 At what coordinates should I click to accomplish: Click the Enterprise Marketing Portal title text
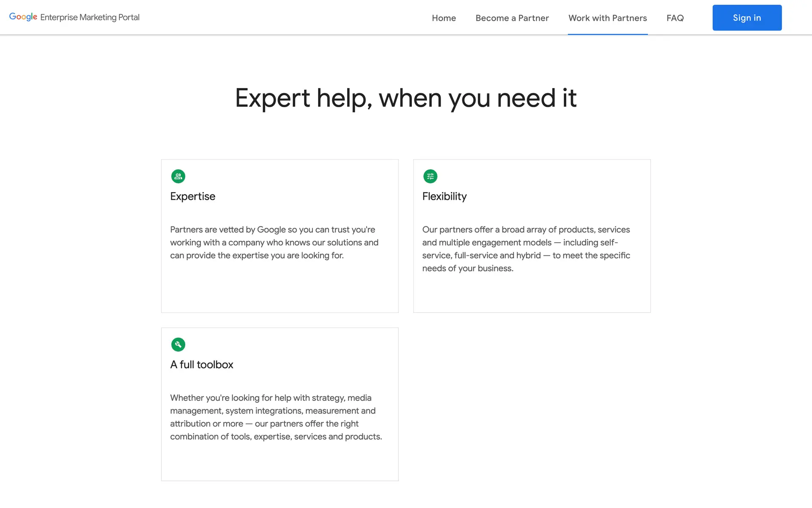(90, 17)
